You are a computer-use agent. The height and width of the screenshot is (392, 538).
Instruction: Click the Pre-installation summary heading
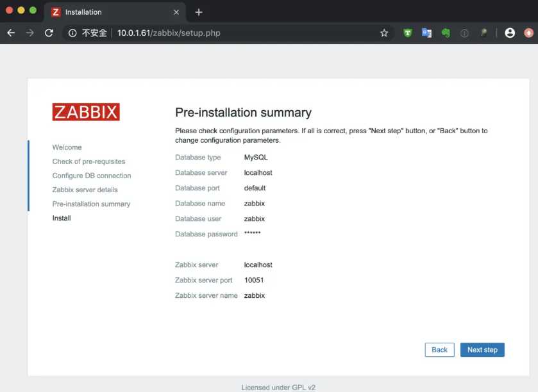click(243, 112)
